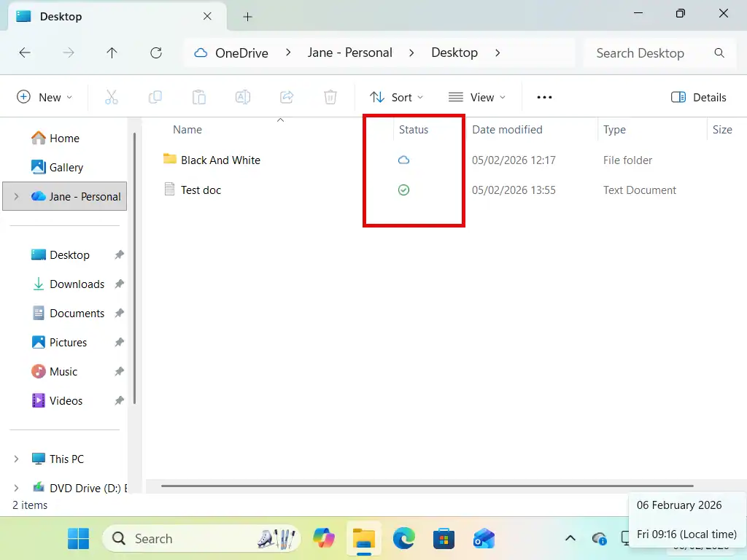Image resolution: width=747 pixels, height=560 pixels.
Task: Open the Sort dropdown
Action: [396, 96]
